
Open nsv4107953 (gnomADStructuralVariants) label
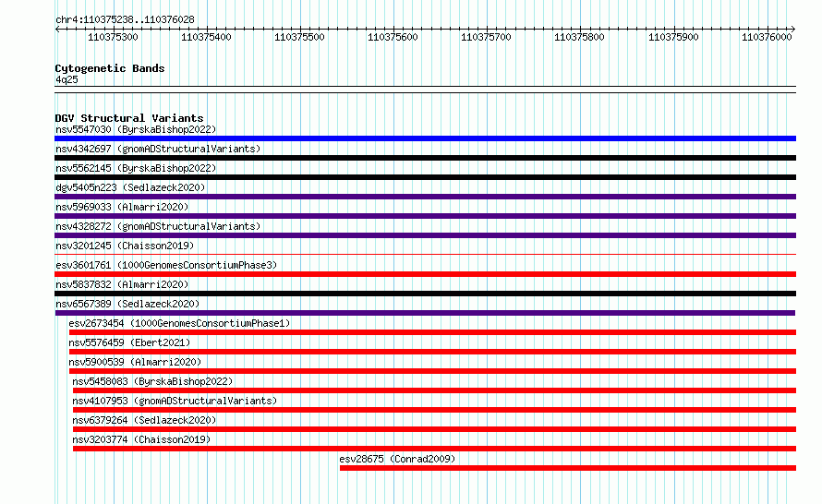(175, 401)
